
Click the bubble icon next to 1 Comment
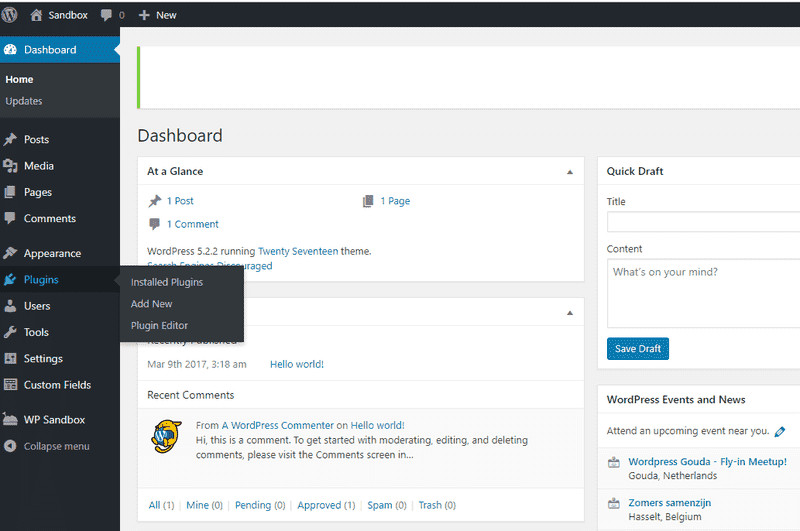(154, 224)
